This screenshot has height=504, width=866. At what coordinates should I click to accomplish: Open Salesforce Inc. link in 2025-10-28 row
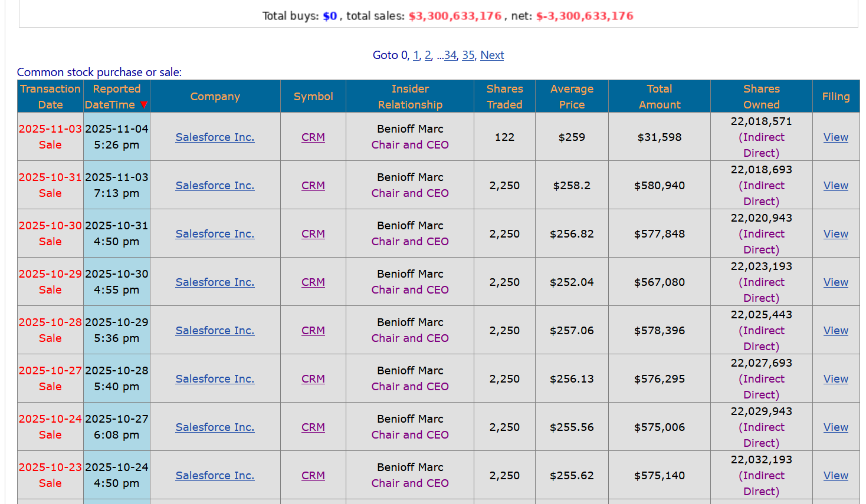pos(215,330)
